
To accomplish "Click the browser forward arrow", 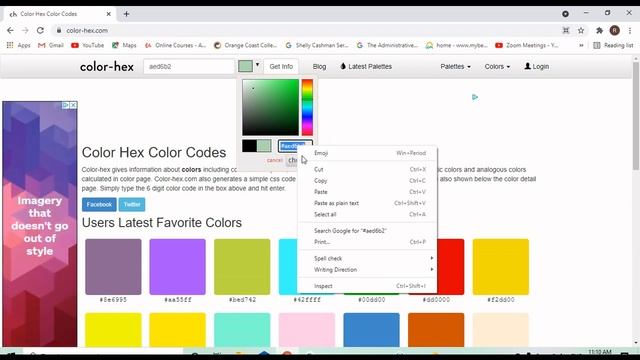I will 25,31.
